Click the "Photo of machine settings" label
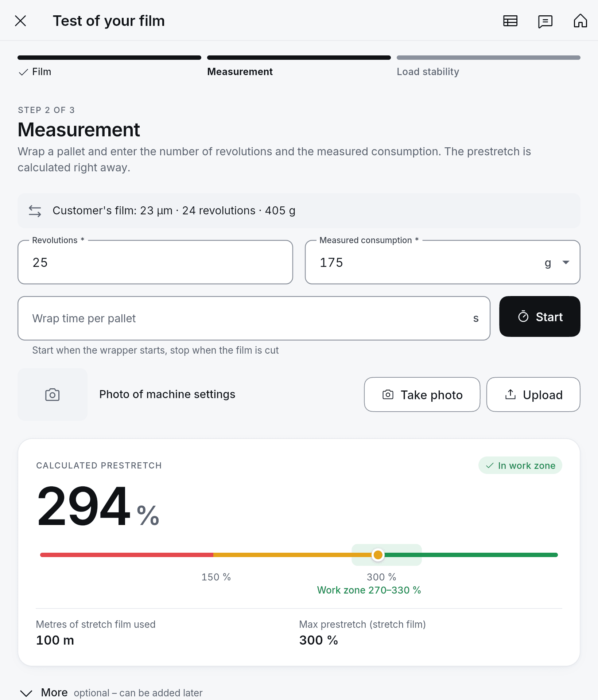The image size is (598, 700). (167, 394)
